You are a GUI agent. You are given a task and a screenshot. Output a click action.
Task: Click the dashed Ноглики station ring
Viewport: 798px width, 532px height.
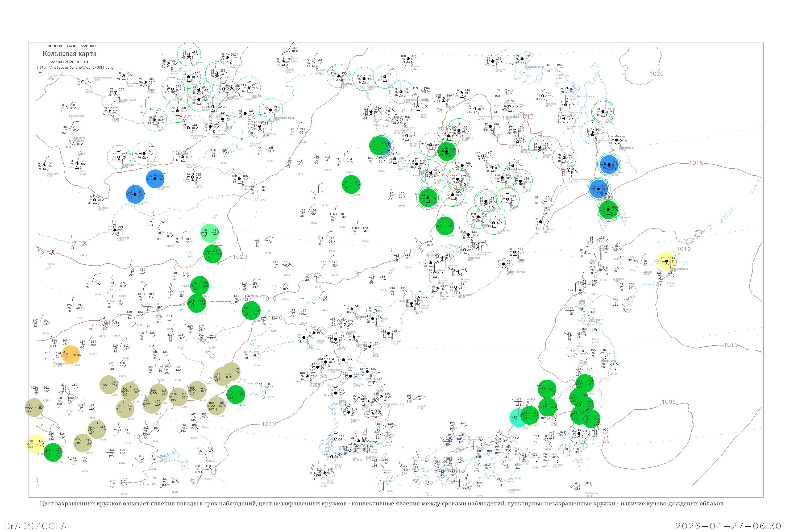click(x=603, y=112)
